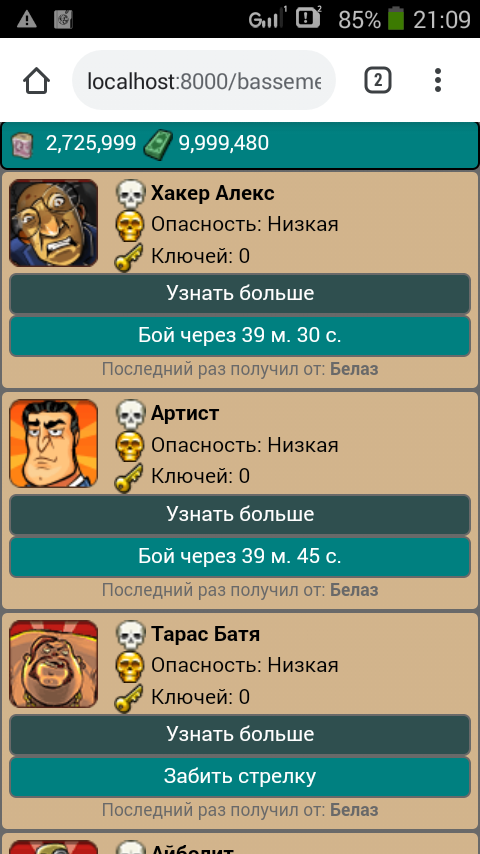The width and height of the screenshot is (480, 854).
Task: Focus the localhost:8000 address bar
Action: (204, 81)
